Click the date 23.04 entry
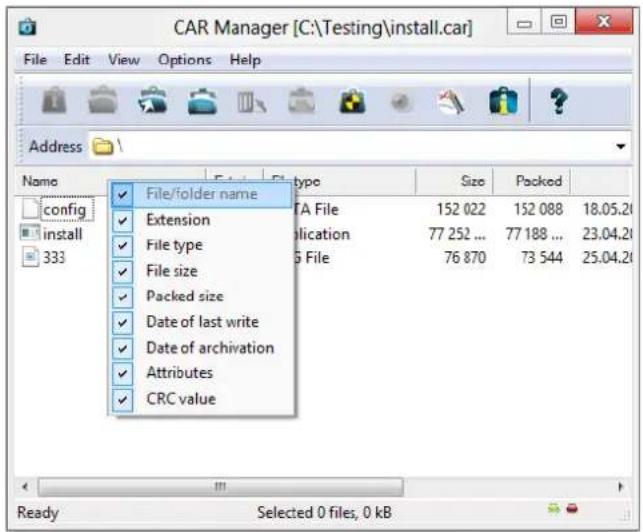 (607, 234)
